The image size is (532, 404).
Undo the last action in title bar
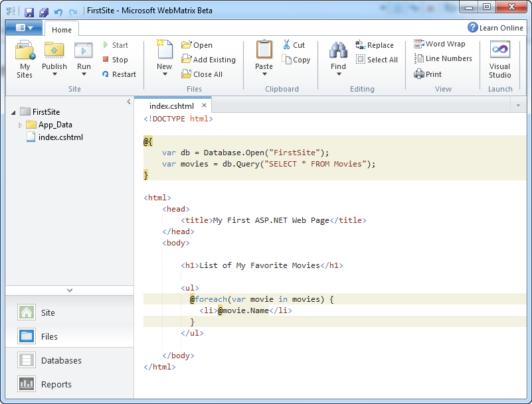(x=58, y=12)
